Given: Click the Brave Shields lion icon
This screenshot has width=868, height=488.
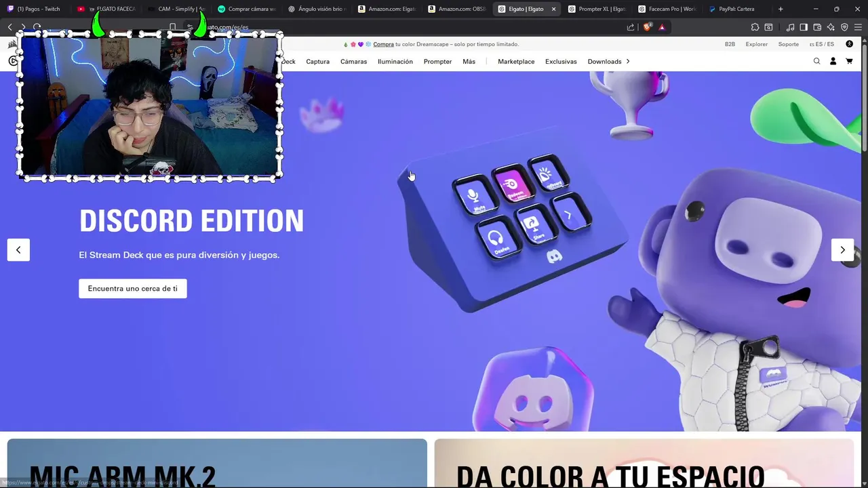Looking at the screenshot, I should pos(648,27).
